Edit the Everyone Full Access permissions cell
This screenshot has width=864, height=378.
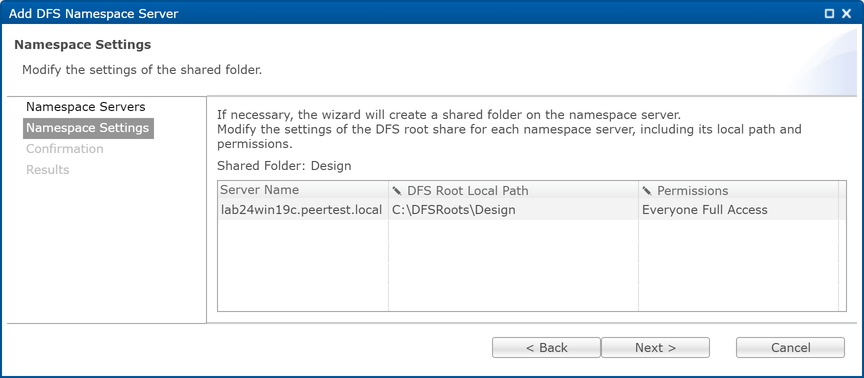738,210
